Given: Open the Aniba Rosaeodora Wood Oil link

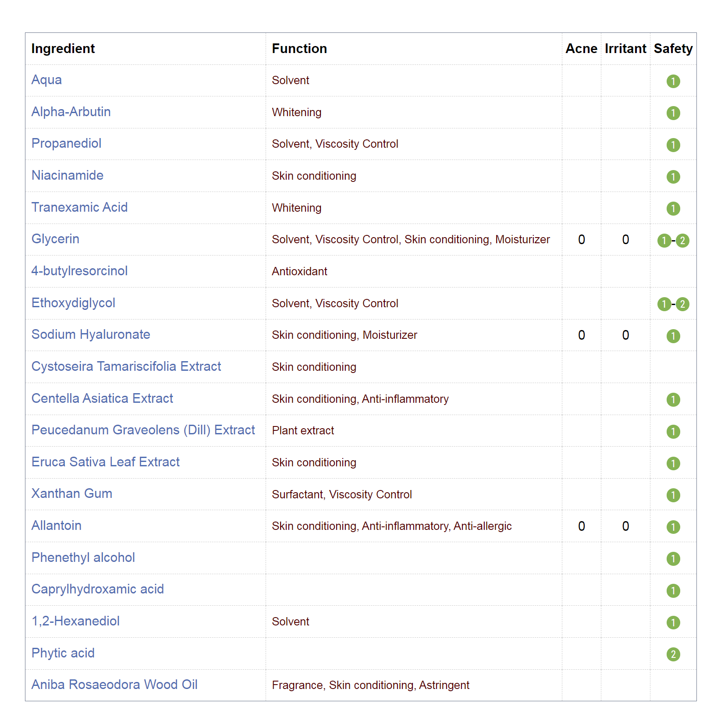Looking at the screenshot, I should tap(114, 685).
